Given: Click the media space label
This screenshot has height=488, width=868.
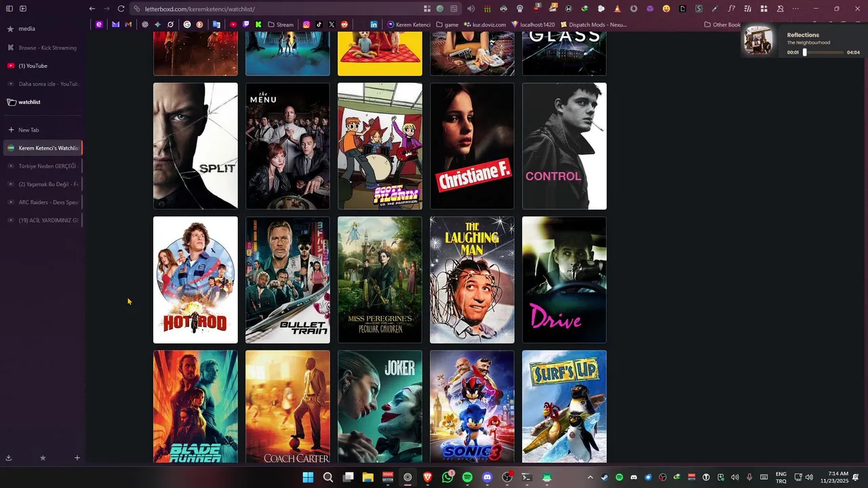Looking at the screenshot, I should [26, 28].
